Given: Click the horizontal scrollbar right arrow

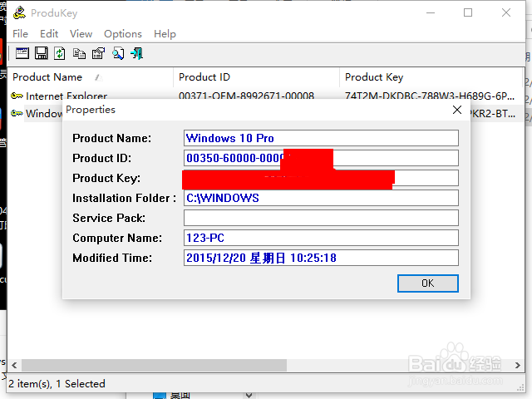Looking at the screenshot, I should coord(517,366).
